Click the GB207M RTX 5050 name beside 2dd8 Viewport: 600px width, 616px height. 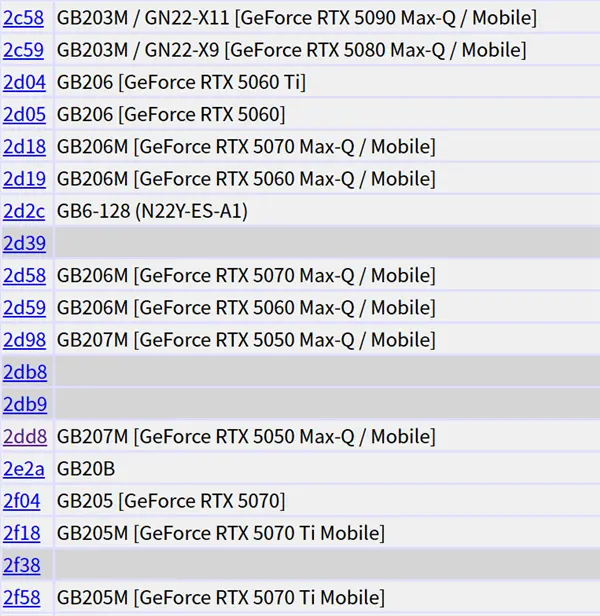246,437
